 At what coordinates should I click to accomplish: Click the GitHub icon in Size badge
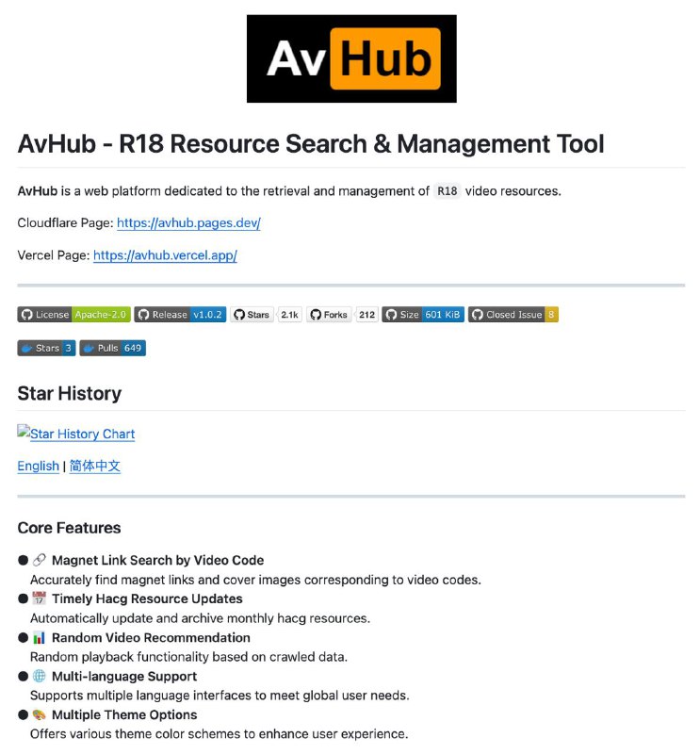(391, 315)
